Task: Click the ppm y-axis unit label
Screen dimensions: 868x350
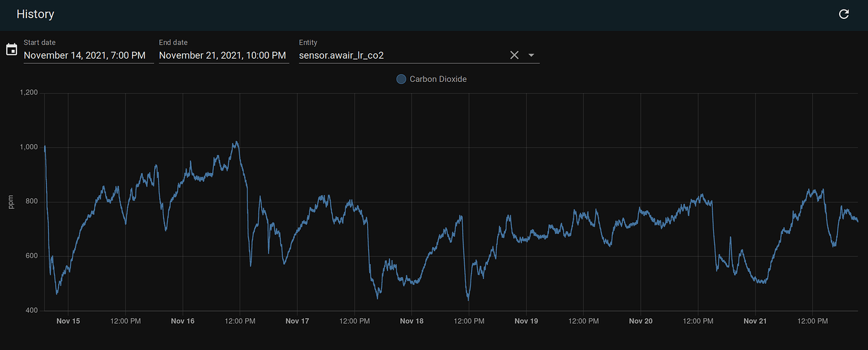Action: [x=11, y=202]
